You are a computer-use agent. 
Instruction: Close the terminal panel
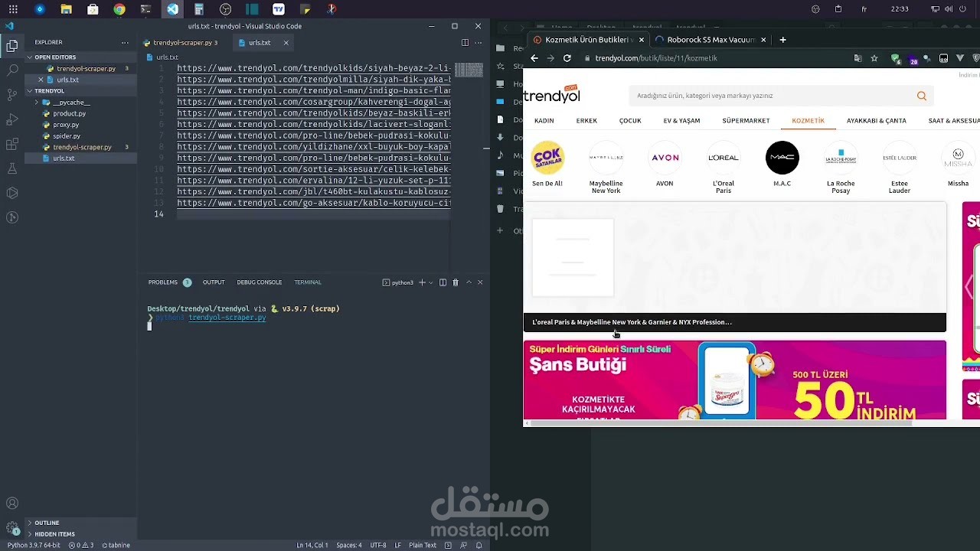(480, 282)
